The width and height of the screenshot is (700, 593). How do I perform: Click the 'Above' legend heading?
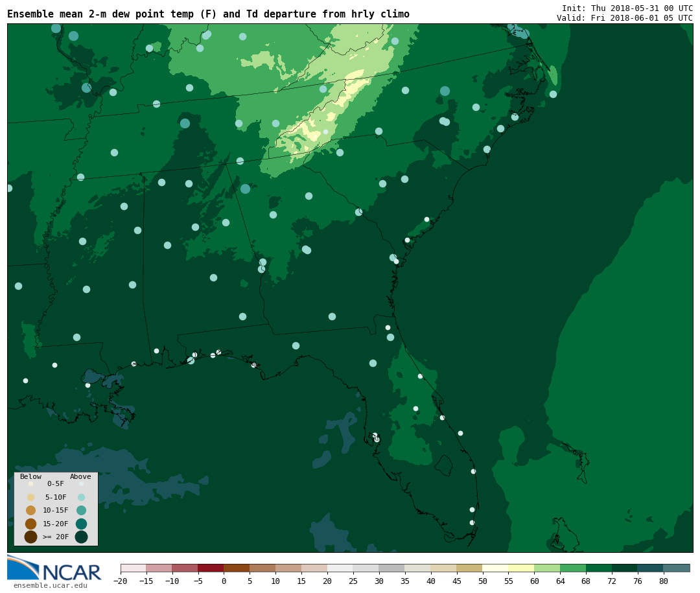tap(80, 476)
